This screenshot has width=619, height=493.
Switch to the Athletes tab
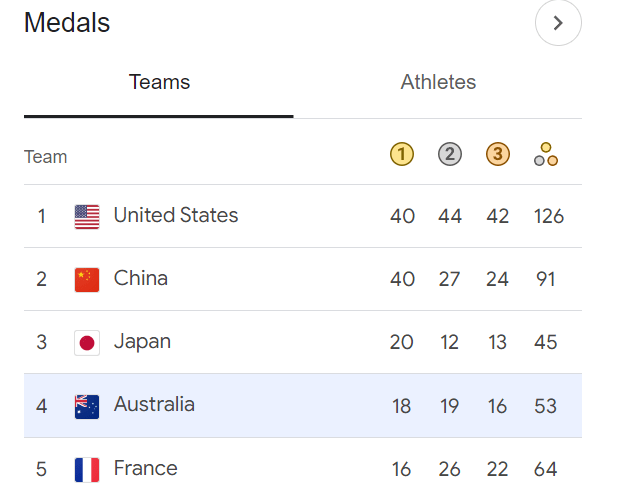[x=438, y=82]
